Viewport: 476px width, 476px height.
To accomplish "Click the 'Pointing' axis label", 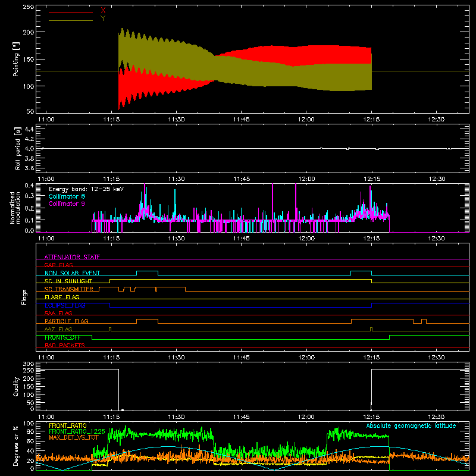I will click(x=16, y=59).
